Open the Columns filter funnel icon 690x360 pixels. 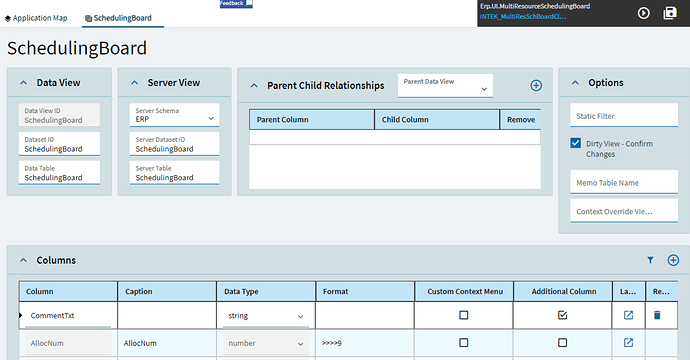point(650,260)
